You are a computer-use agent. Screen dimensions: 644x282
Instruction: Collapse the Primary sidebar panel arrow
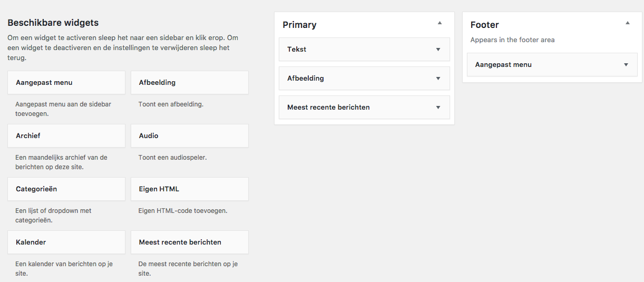[x=440, y=23]
